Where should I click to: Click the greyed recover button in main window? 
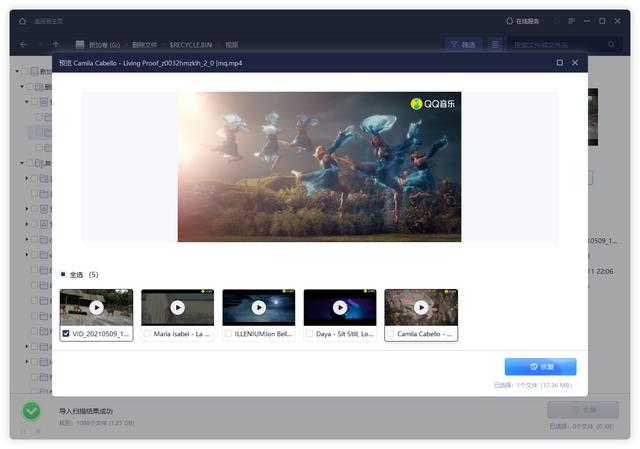tap(583, 409)
